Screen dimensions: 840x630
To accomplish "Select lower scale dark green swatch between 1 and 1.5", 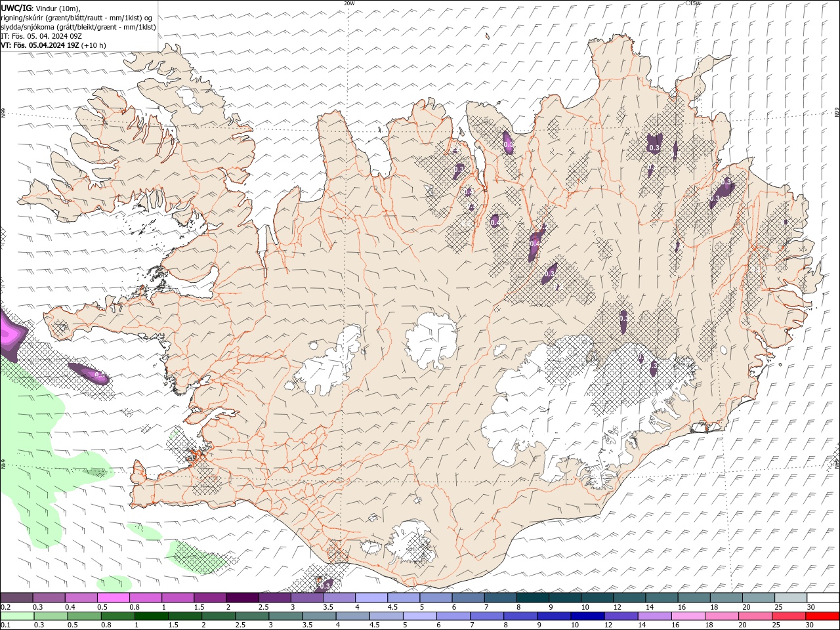I will pyautogui.click(x=152, y=616).
